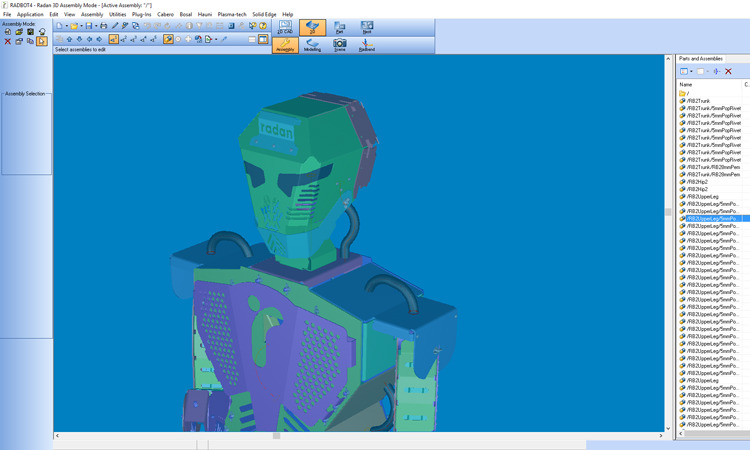Open the Application menu
This screenshot has height=450, width=750.
(x=30, y=14)
